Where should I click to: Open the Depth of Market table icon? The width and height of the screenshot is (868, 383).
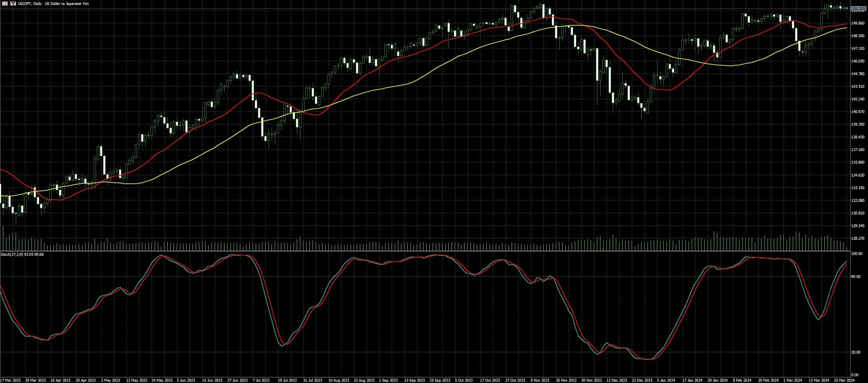tap(5, 4)
